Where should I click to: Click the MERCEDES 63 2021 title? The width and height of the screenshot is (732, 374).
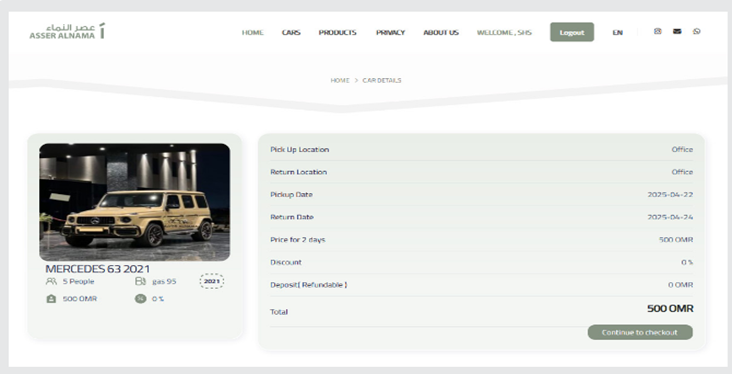(98, 269)
